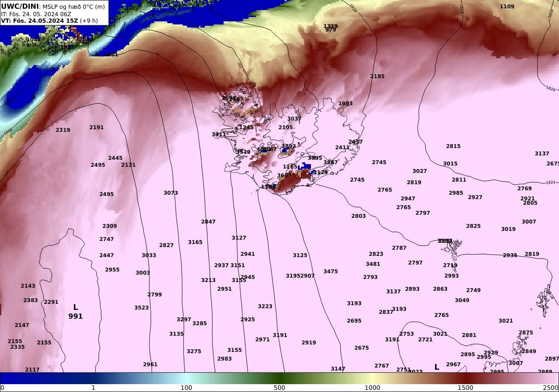559x392 pixels.
Task: Click the height value '2881'
Action: pos(469,335)
